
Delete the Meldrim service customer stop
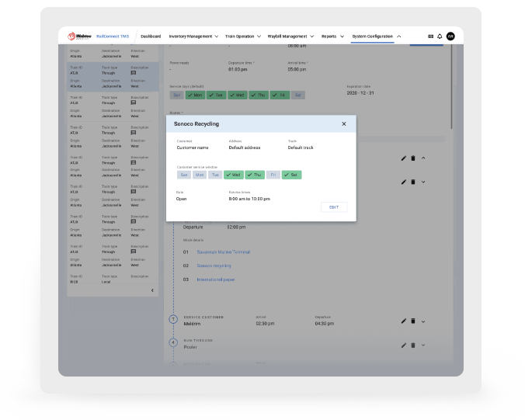[x=413, y=321]
